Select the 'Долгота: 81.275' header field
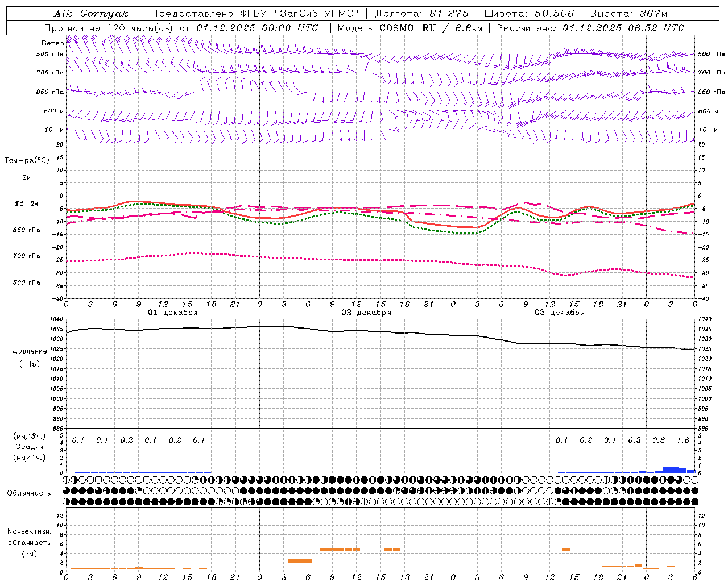728x582 pixels. (422, 14)
